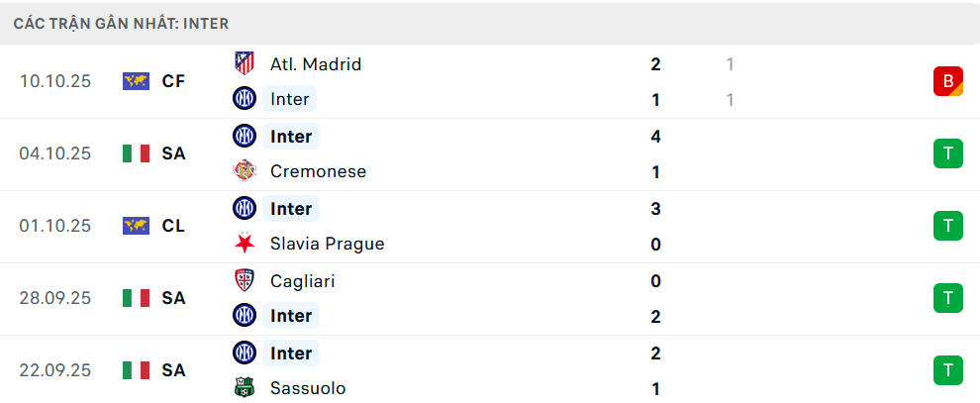The image size is (980, 403).
Task: Click the red B result badge
Action: click(x=947, y=81)
